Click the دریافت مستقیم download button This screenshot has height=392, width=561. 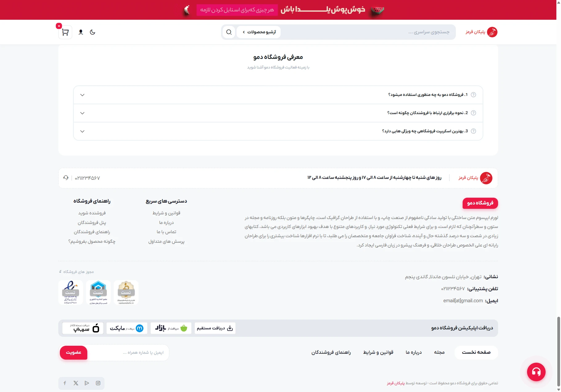[x=215, y=328]
